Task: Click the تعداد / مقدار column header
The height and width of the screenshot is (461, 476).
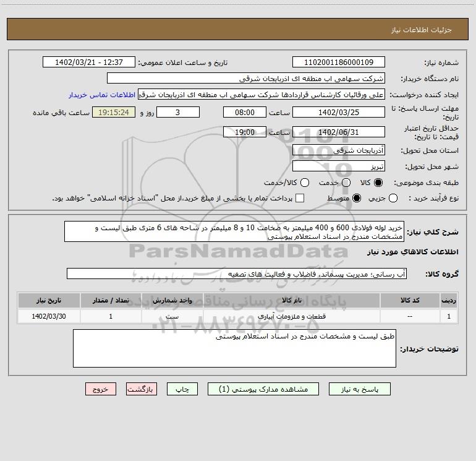Action: click(x=111, y=300)
